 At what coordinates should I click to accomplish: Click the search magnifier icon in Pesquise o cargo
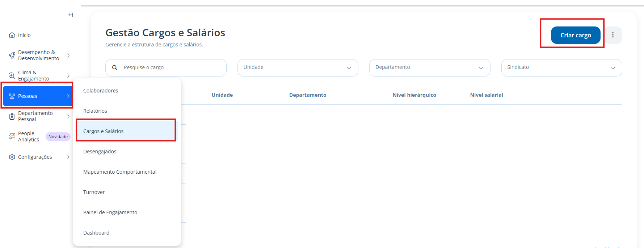[x=115, y=68]
